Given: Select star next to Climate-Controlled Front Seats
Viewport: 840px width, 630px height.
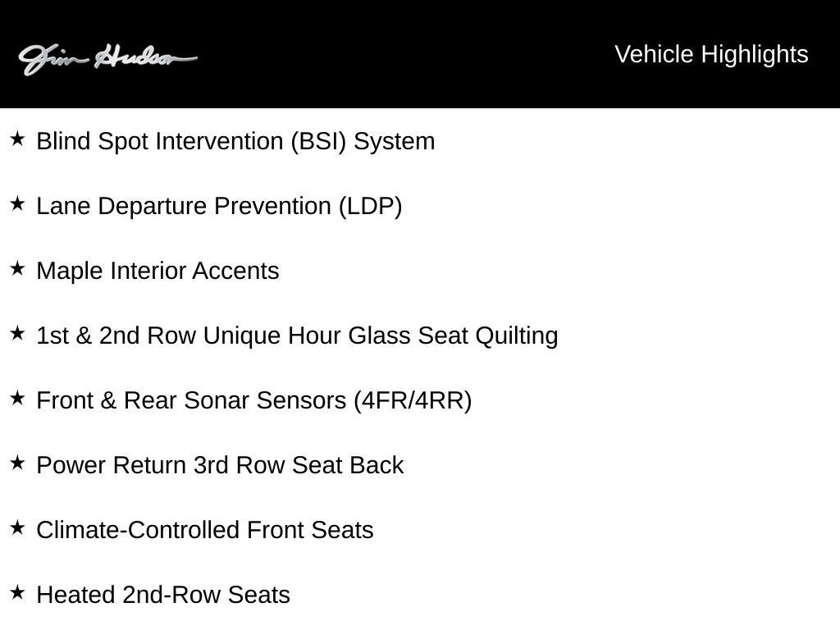Looking at the screenshot, I should click(x=18, y=528).
